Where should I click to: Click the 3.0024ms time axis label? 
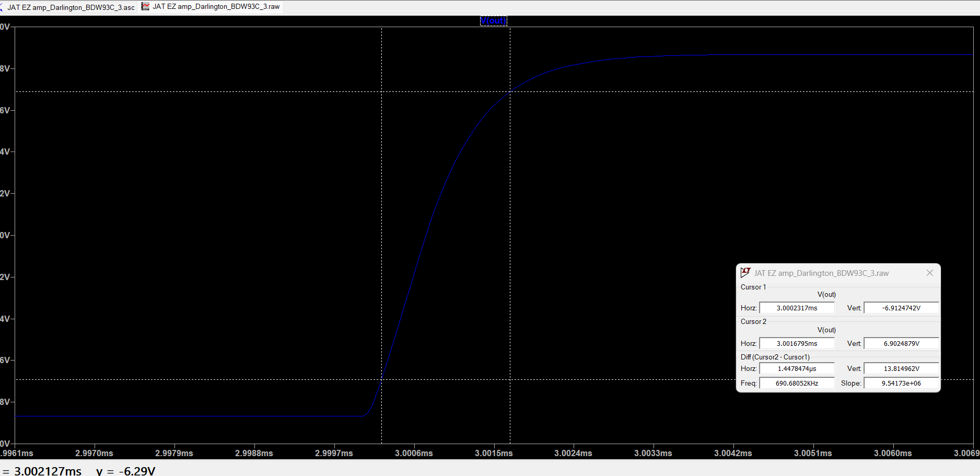573,453
